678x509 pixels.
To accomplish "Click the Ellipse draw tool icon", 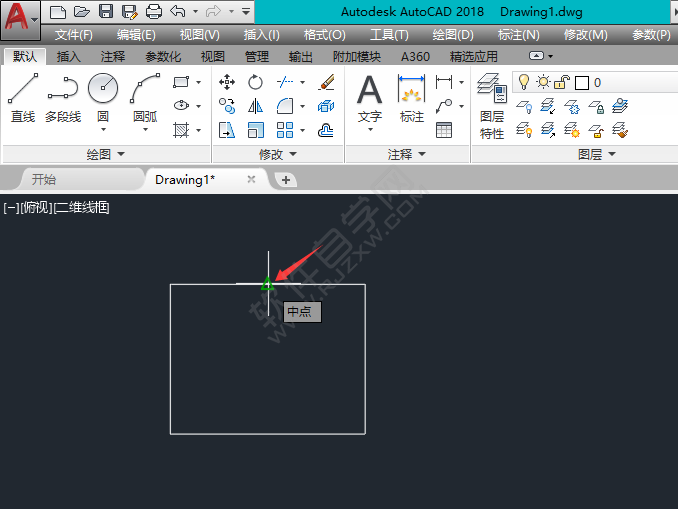I will click(x=181, y=106).
